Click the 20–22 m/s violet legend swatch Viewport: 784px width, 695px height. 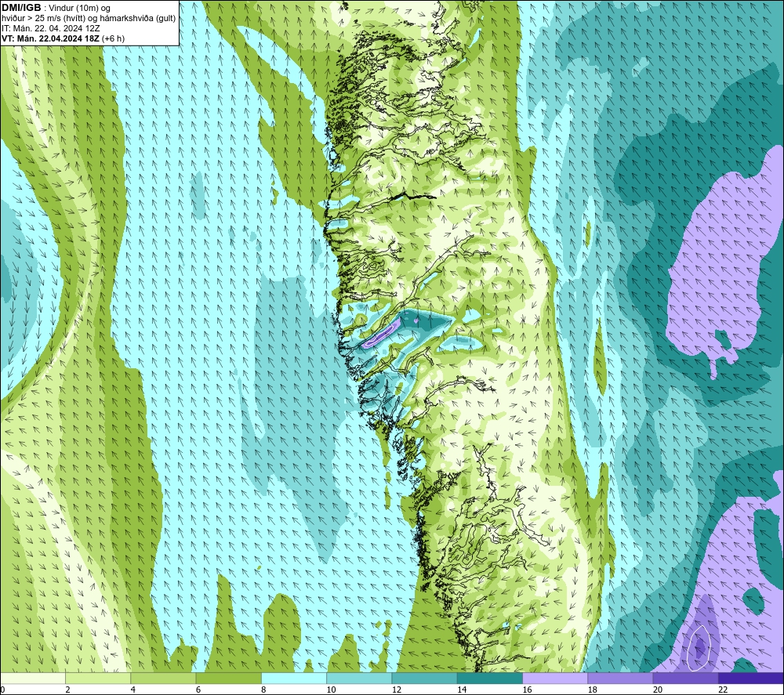point(685,678)
